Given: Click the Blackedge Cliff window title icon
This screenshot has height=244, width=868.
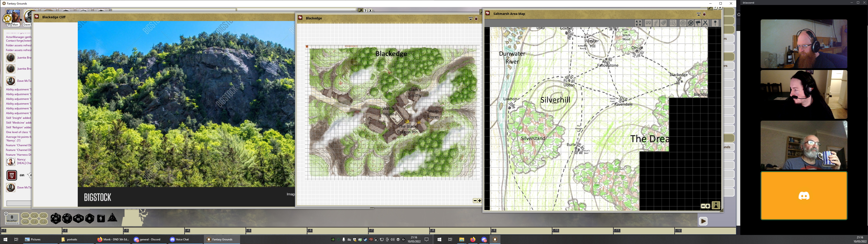Looking at the screenshot, I should pyautogui.click(x=37, y=16).
